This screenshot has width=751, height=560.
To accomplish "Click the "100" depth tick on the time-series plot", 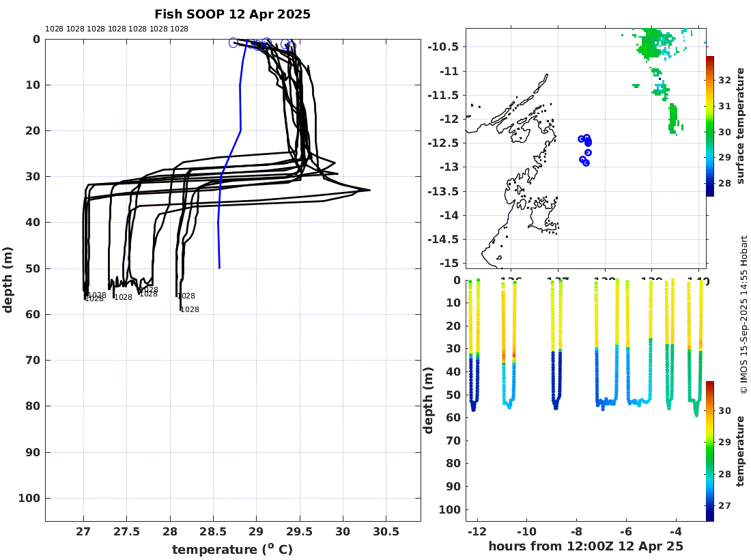I will [450, 509].
